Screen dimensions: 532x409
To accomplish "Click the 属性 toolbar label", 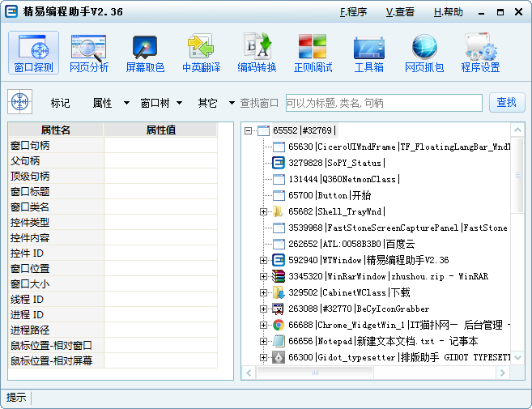I will (x=103, y=103).
